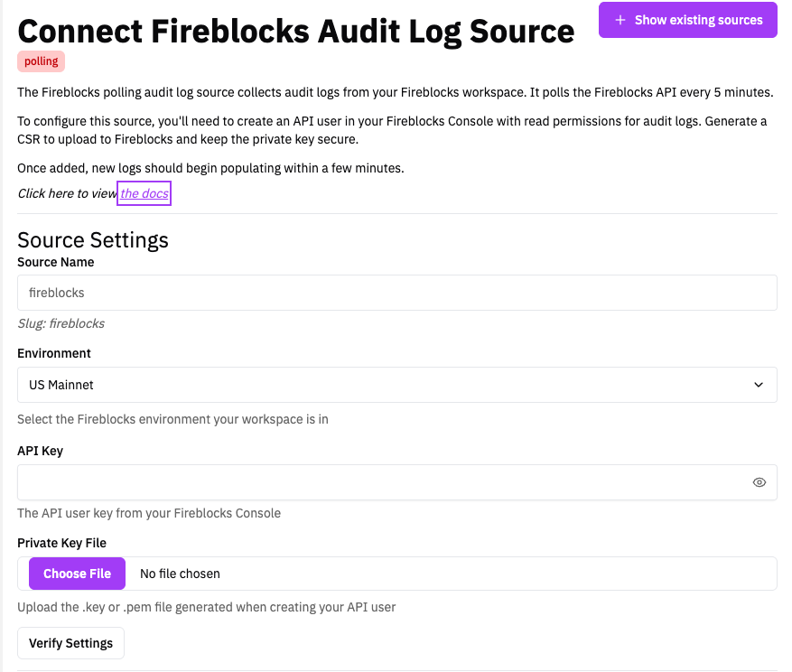Open the docs link
The height and width of the screenshot is (672, 792).
click(144, 193)
